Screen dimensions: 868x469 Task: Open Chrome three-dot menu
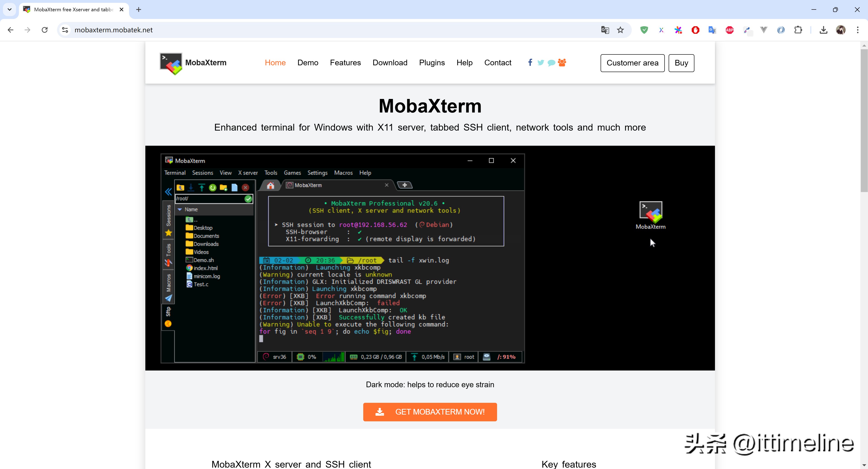pos(858,30)
